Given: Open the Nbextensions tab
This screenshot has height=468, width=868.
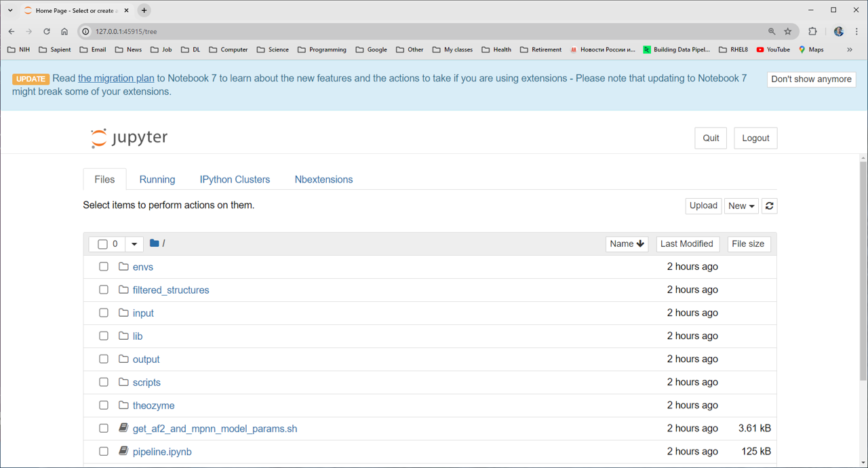Looking at the screenshot, I should tap(323, 179).
